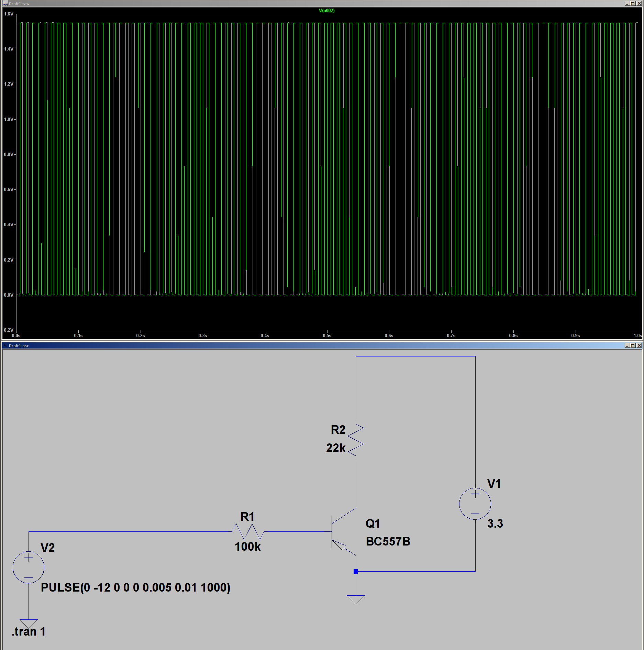The image size is (644, 650).
Task: Click the 0.1s time axis label
Action: (x=78, y=335)
